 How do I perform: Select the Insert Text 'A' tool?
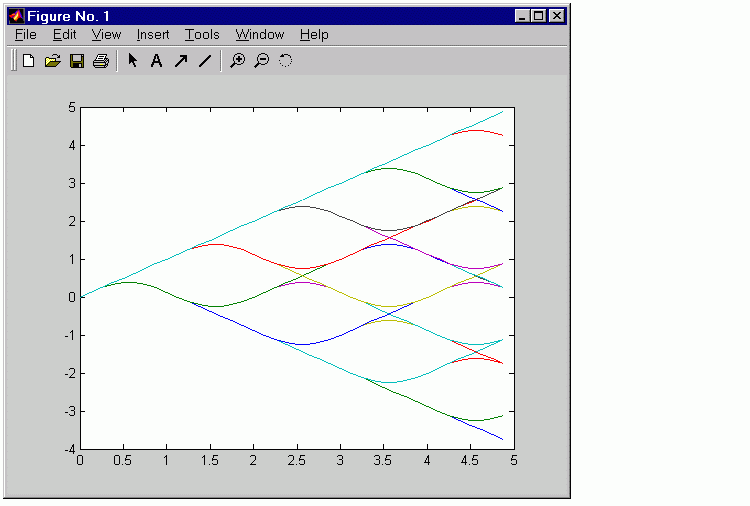(156, 61)
